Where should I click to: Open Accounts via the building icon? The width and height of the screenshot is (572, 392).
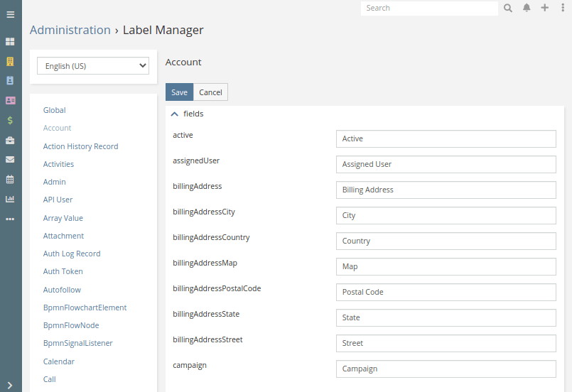[10, 61]
